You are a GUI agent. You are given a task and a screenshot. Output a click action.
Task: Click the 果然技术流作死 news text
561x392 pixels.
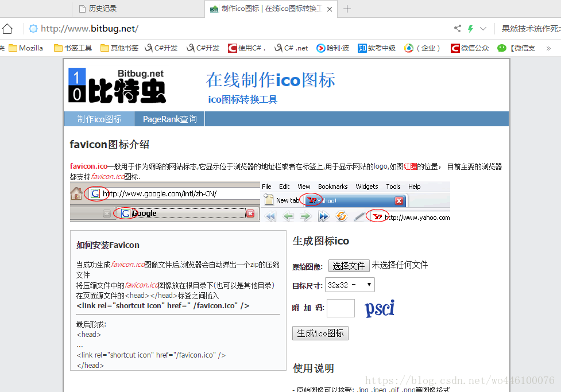[x=531, y=29]
